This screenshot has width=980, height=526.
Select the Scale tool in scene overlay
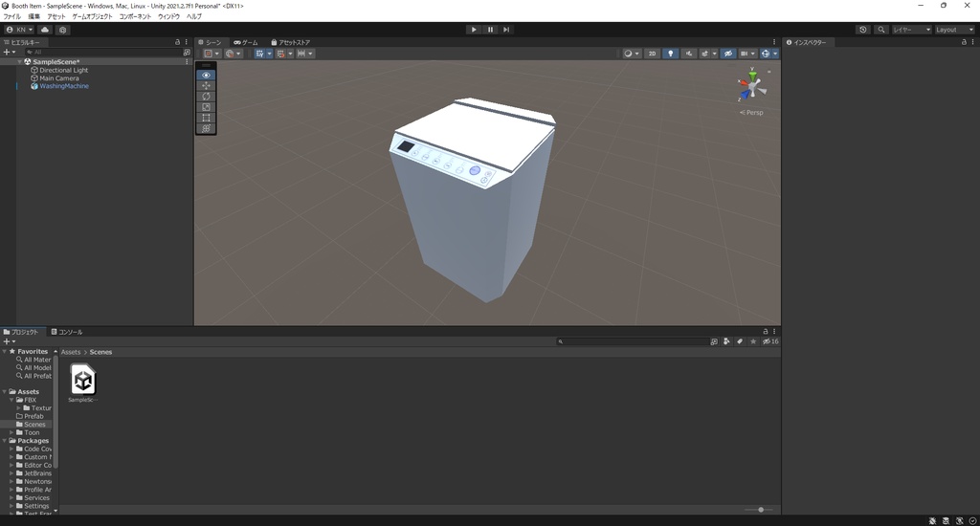pyautogui.click(x=207, y=107)
